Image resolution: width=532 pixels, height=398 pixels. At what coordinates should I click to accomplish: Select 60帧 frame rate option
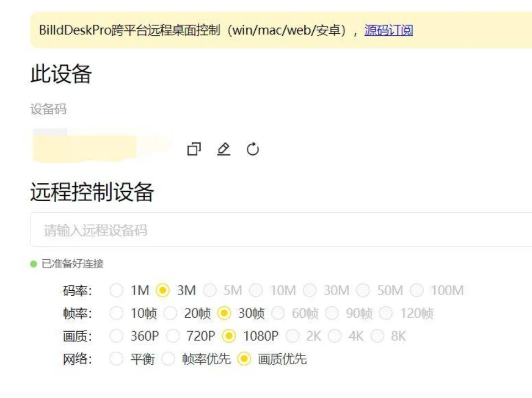pyautogui.click(x=278, y=313)
